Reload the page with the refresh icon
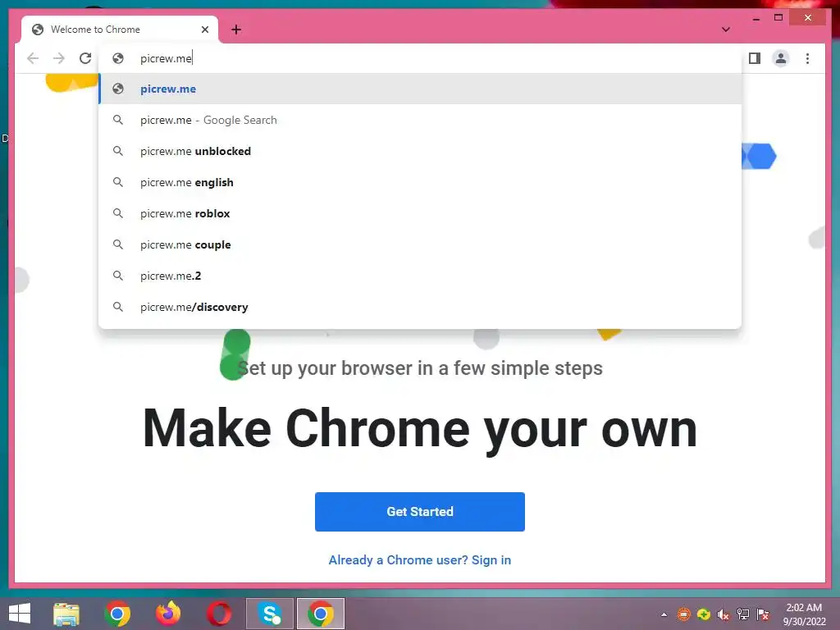The image size is (840, 630). (85, 58)
